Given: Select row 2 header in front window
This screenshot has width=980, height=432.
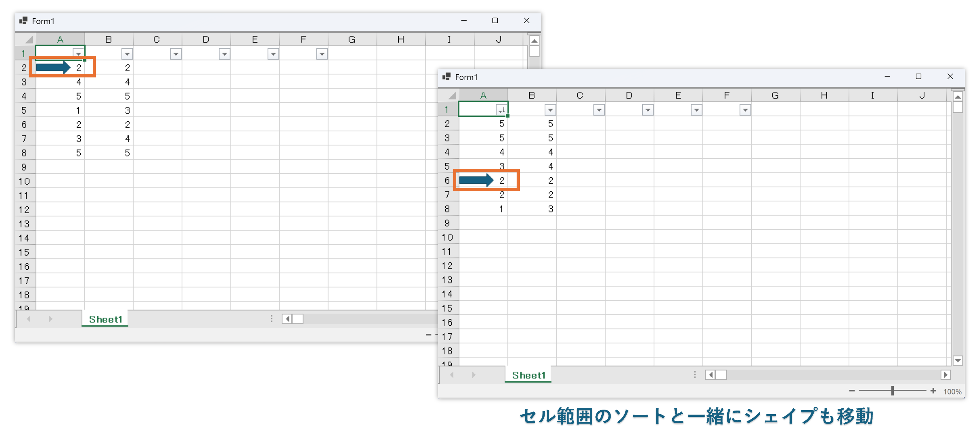Looking at the screenshot, I should 448,123.
